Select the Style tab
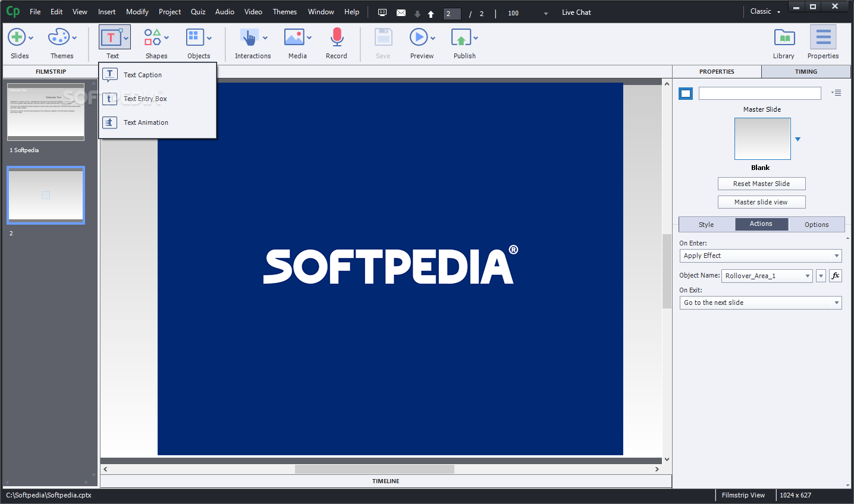 point(707,225)
